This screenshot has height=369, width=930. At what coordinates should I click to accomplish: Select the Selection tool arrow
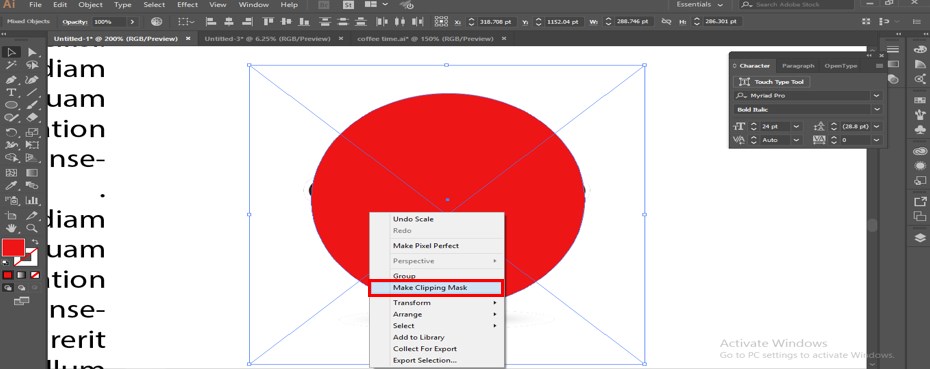(x=11, y=52)
